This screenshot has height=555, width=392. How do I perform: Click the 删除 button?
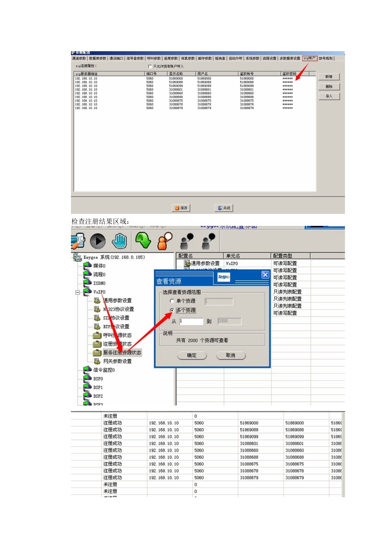(x=329, y=86)
